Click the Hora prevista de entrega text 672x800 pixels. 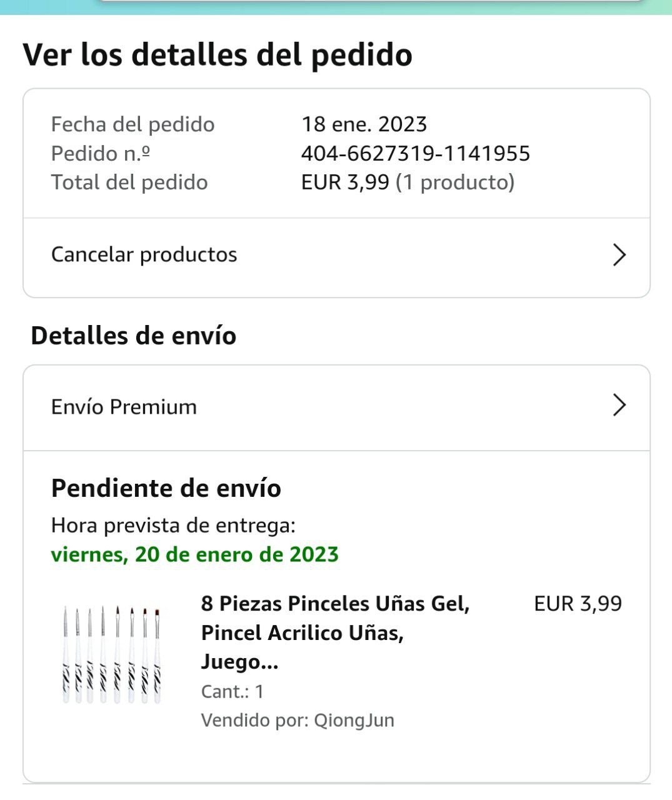[x=173, y=525]
